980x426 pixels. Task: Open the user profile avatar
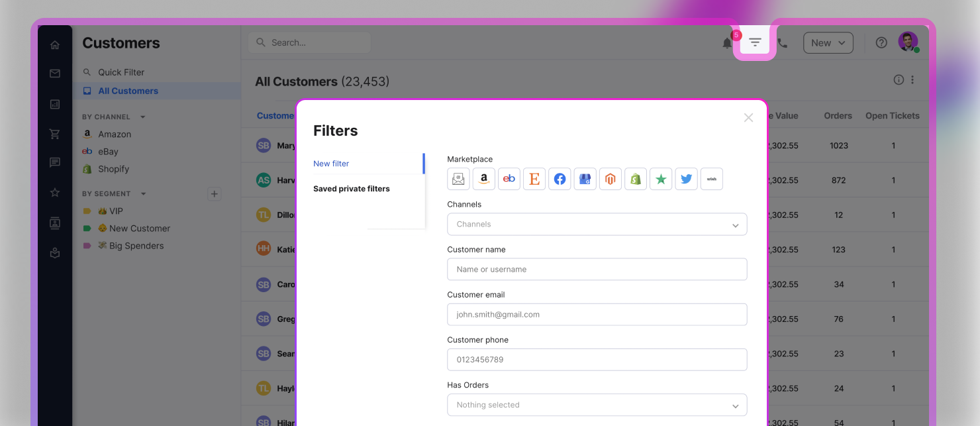(x=908, y=42)
